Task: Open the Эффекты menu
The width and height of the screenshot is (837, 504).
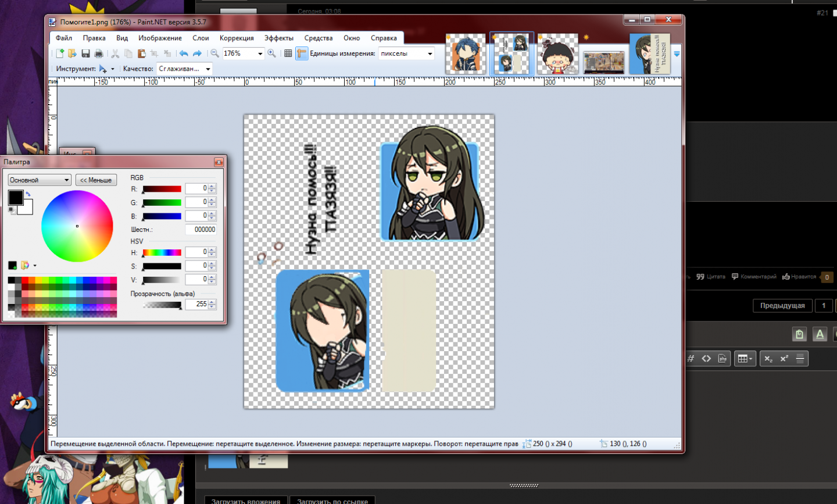Action: (279, 38)
